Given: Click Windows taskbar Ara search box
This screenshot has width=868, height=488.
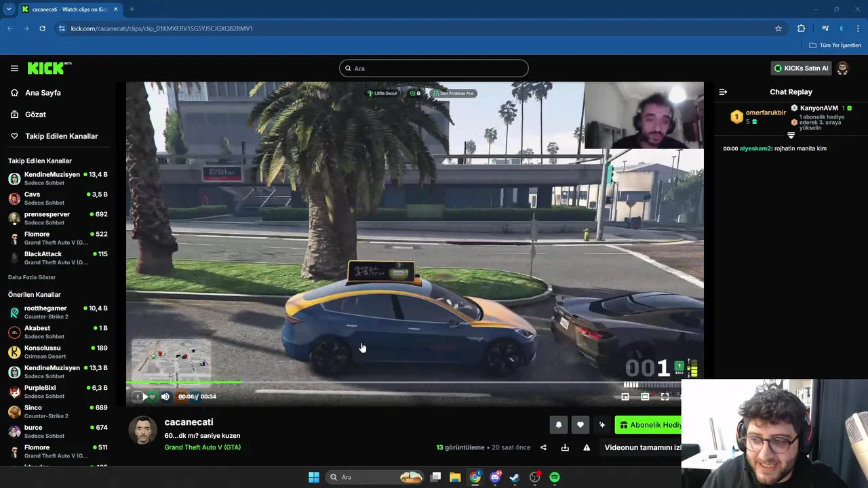Looking at the screenshot, I should 375,477.
